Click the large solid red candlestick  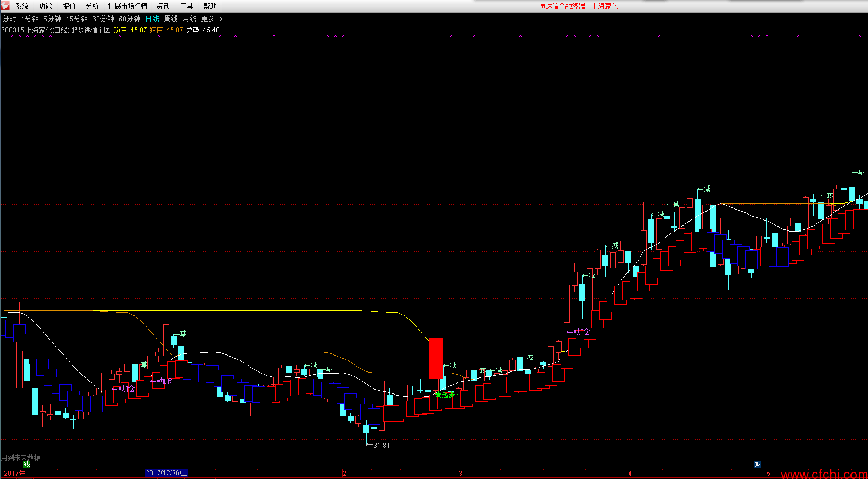pyautogui.click(x=435, y=358)
